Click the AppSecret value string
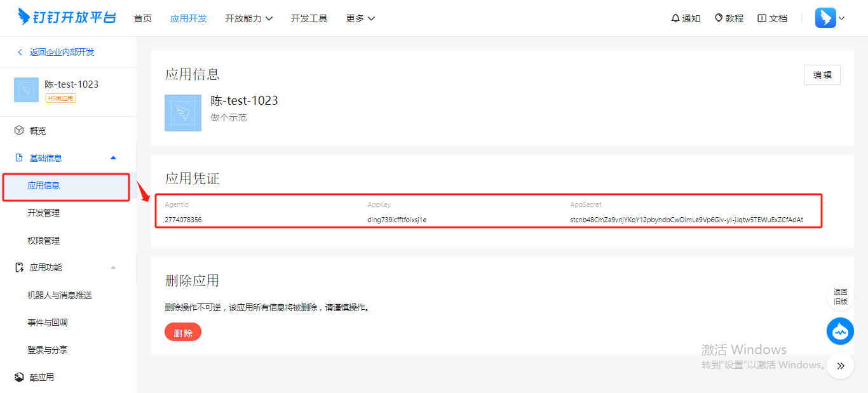Screen dimensions: 868x393 tap(687, 220)
